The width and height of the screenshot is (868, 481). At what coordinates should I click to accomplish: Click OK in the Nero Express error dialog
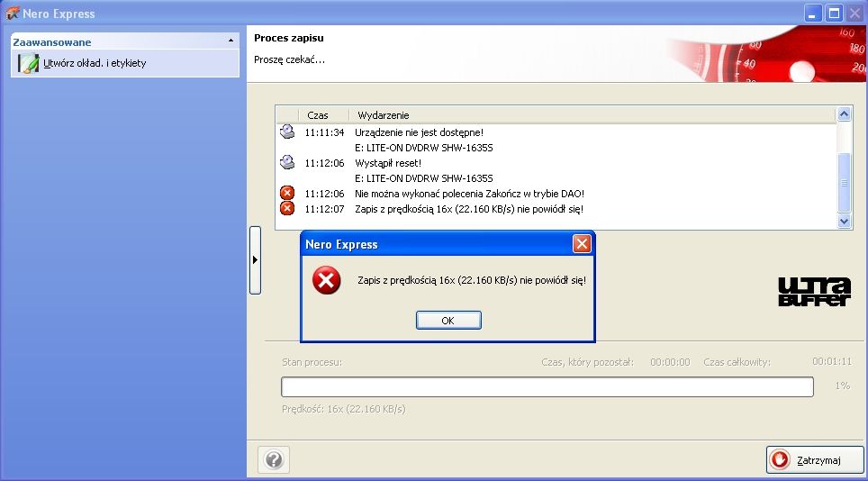(x=448, y=321)
